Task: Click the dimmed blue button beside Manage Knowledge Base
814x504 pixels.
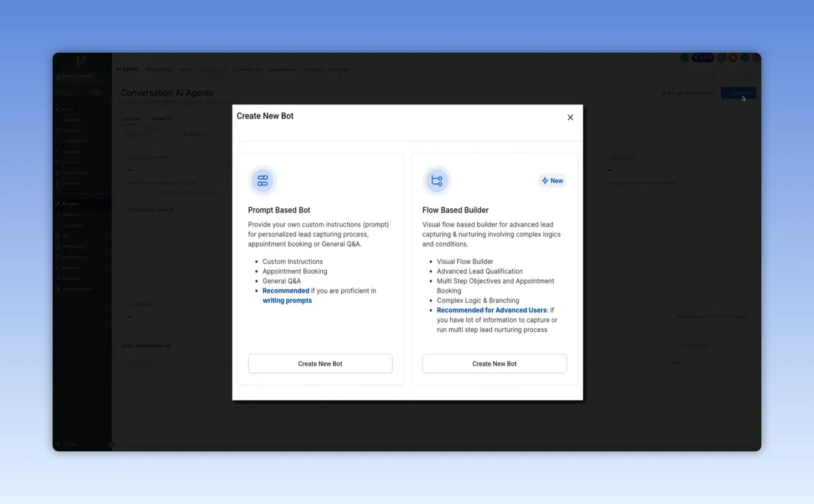Action: (x=738, y=93)
